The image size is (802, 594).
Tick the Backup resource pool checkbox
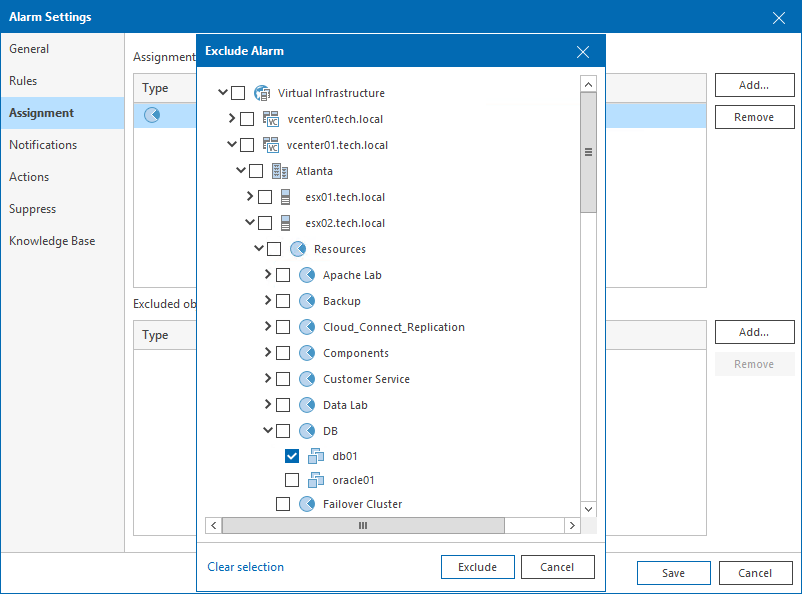283,301
